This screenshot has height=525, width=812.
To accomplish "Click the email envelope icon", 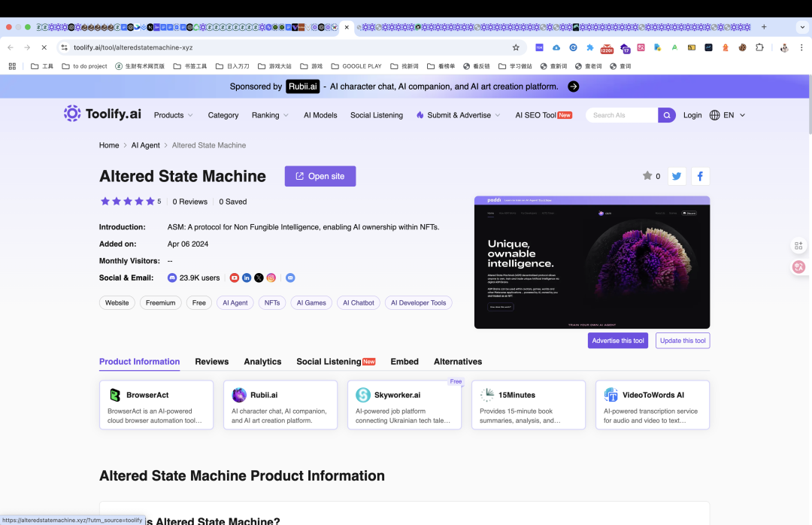I will pyautogui.click(x=290, y=278).
